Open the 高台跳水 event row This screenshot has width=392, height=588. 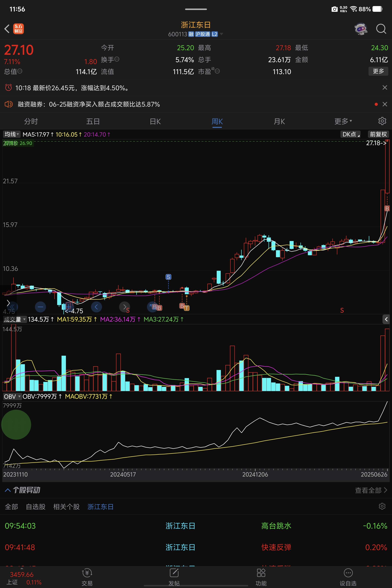coord(196,526)
